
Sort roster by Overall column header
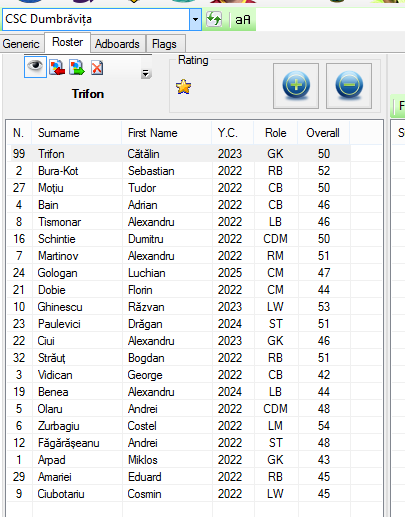(323, 133)
